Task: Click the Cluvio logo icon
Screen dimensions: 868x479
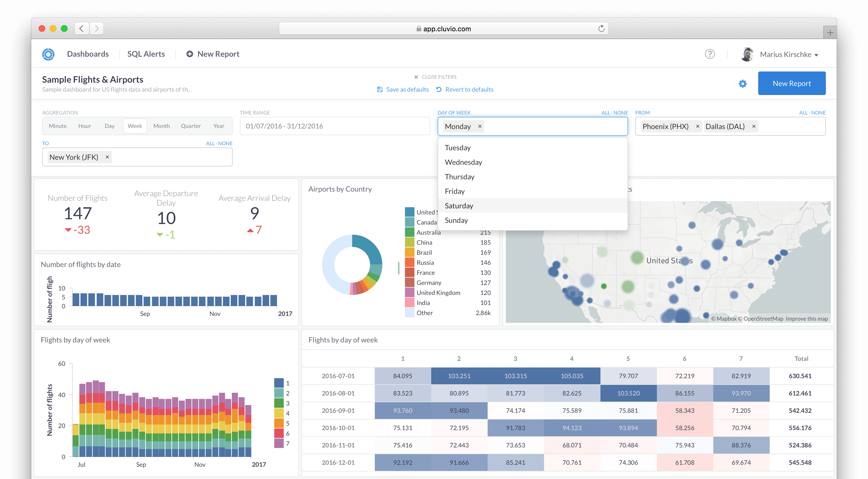Action: tap(48, 54)
